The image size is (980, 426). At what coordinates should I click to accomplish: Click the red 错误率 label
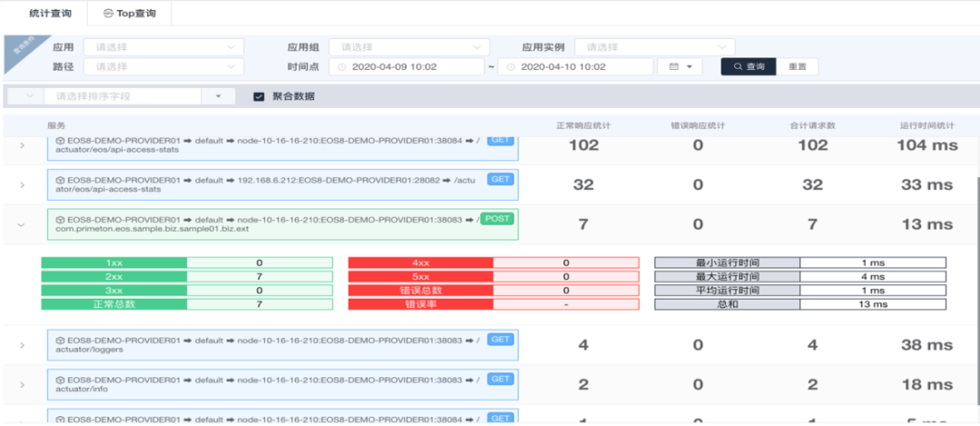421,304
